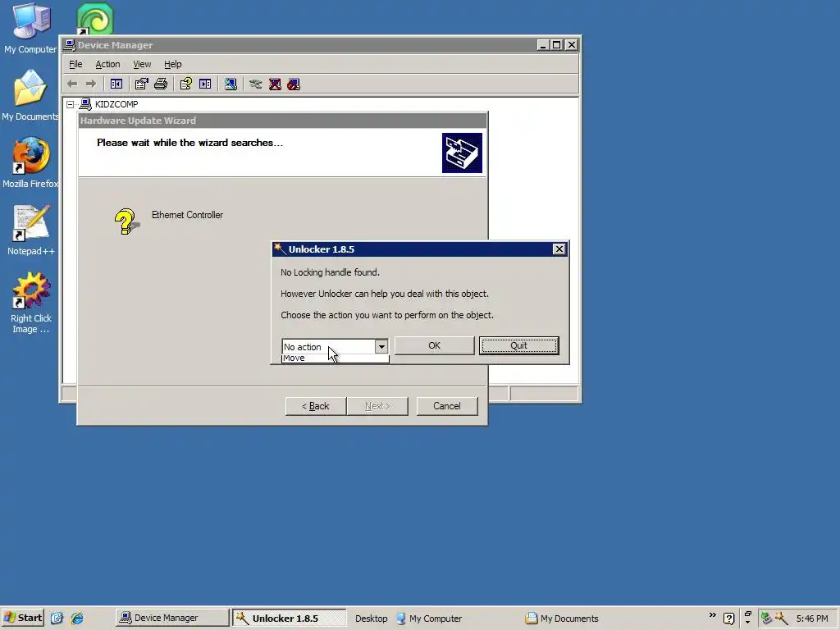Switch to Unlocker 1.8.5 taskbar button
840x630 pixels.
290,619
